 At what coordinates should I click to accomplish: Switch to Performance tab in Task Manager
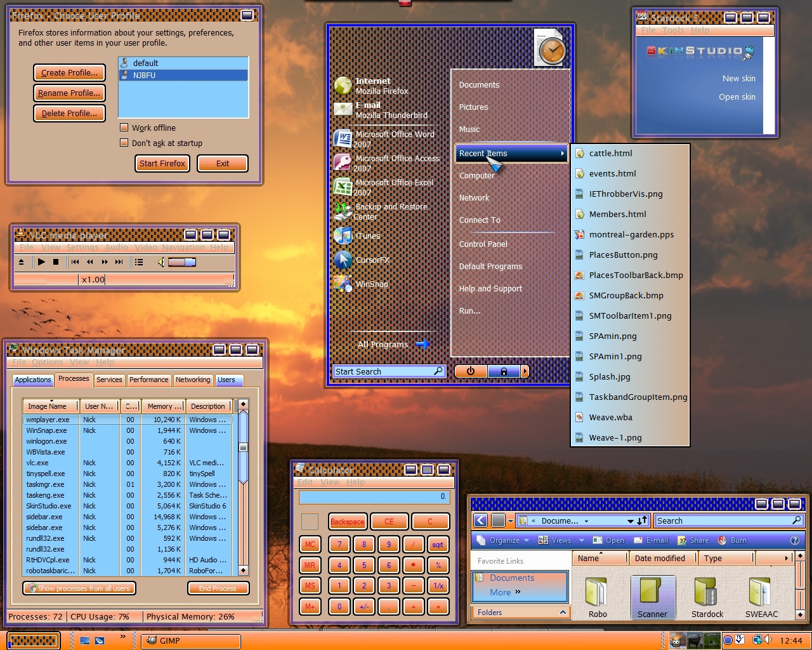point(149,380)
